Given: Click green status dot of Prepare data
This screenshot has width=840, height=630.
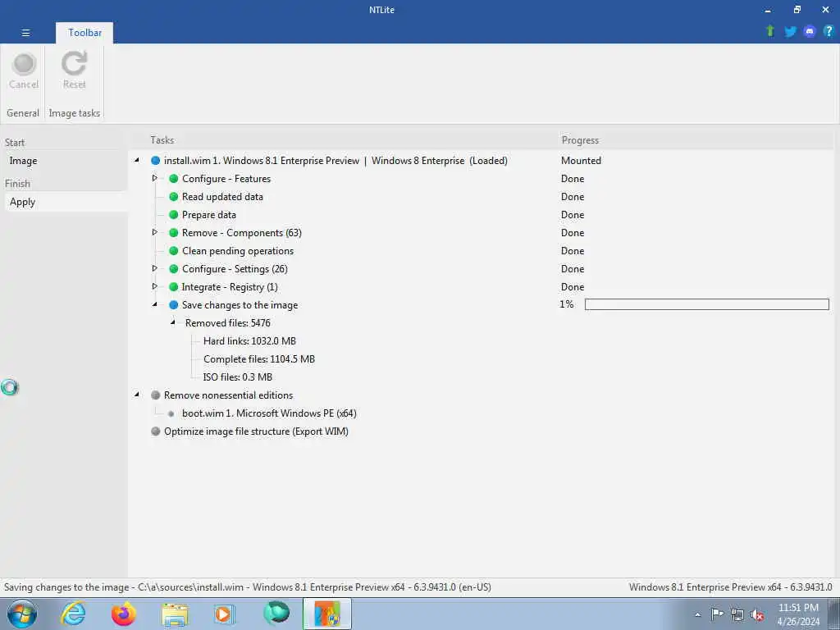Looking at the screenshot, I should click(x=174, y=215).
